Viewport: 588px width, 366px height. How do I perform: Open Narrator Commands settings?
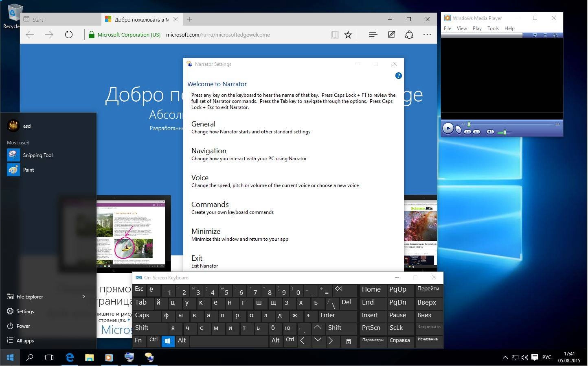[233, 208]
